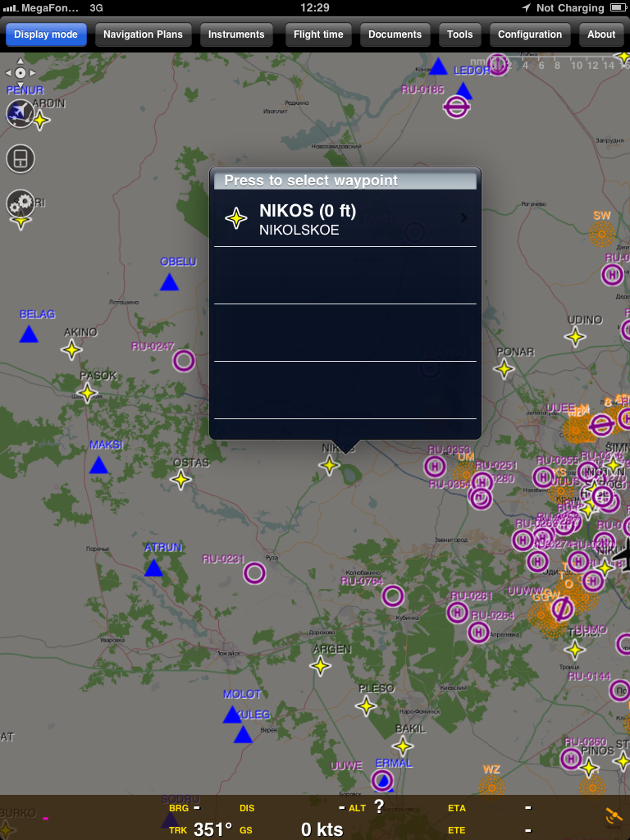Open the gears map settings icon
Viewport: 630px width, 840px height.
click(20, 202)
